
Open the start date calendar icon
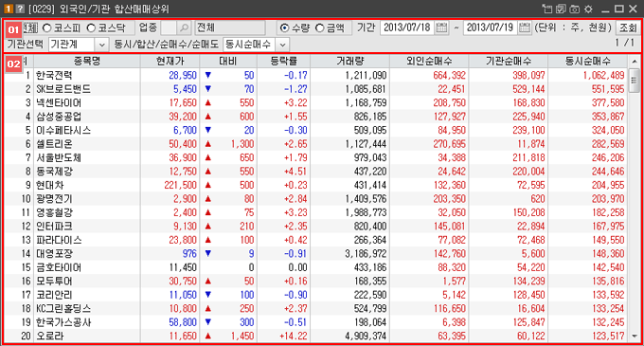(x=441, y=27)
